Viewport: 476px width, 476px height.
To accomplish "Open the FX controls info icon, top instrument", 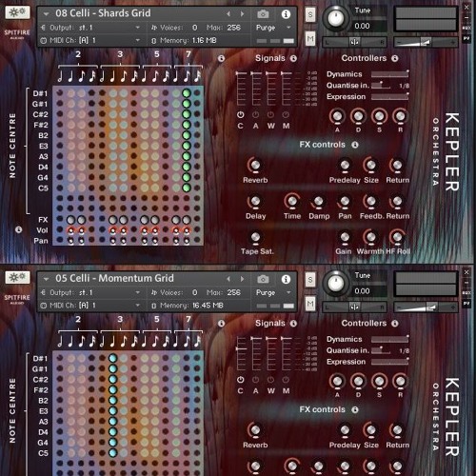I will tap(355, 145).
